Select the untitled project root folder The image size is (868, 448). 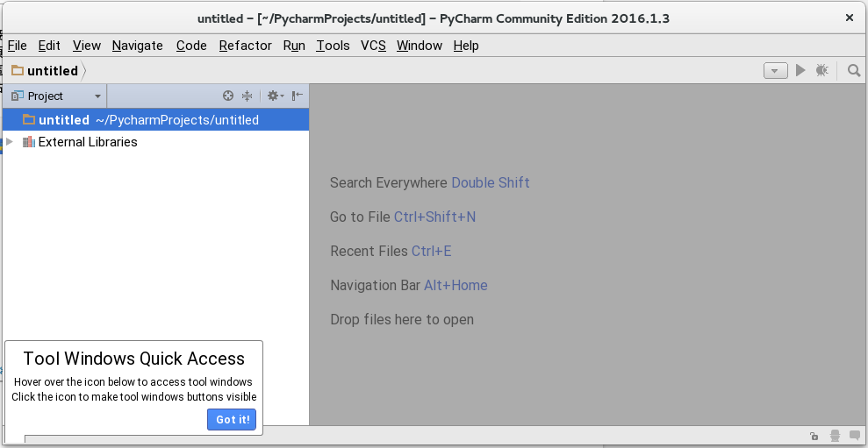(x=155, y=119)
